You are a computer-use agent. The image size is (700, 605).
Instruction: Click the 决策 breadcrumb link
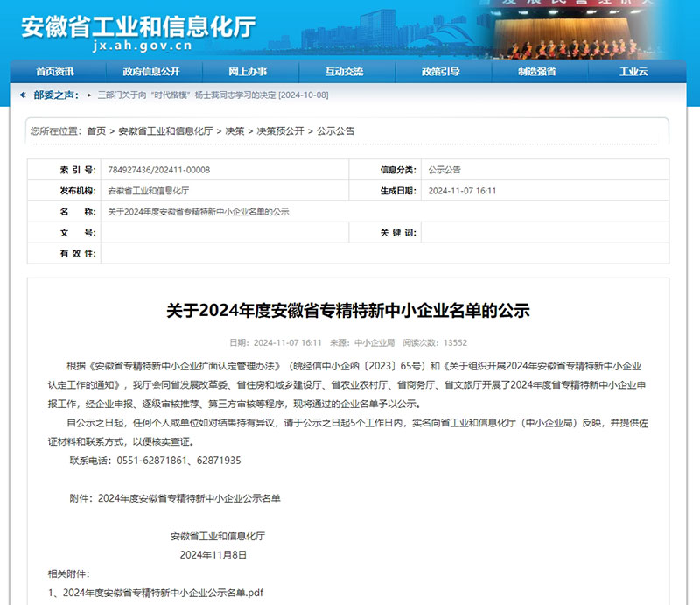click(x=234, y=130)
